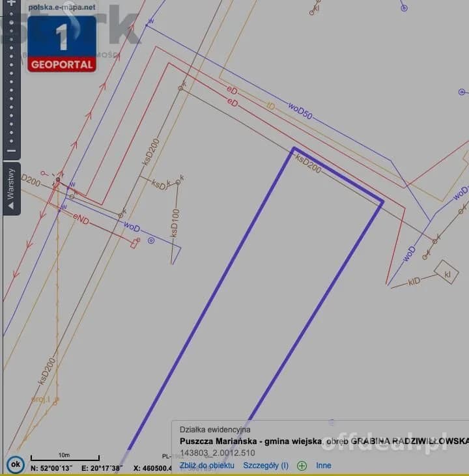
Task: Click the X: 460500 coordinate readout
Action: pyautogui.click(x=152, y=468)
